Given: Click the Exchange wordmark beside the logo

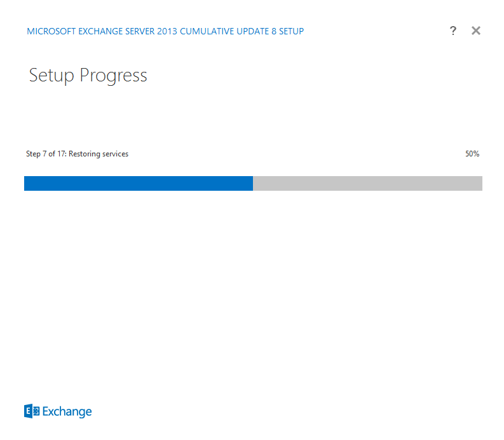Looking at the screenshot, I should click(67, 412).
